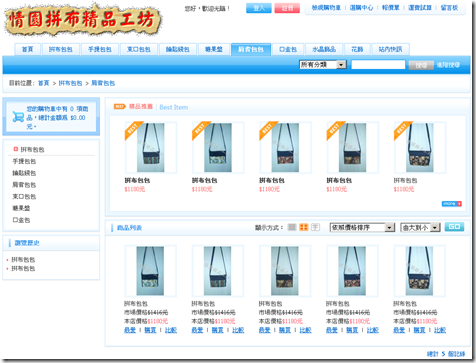Click 購買 link under first listed product
Screen dimensions: 476x363
(x=150, y=330)
